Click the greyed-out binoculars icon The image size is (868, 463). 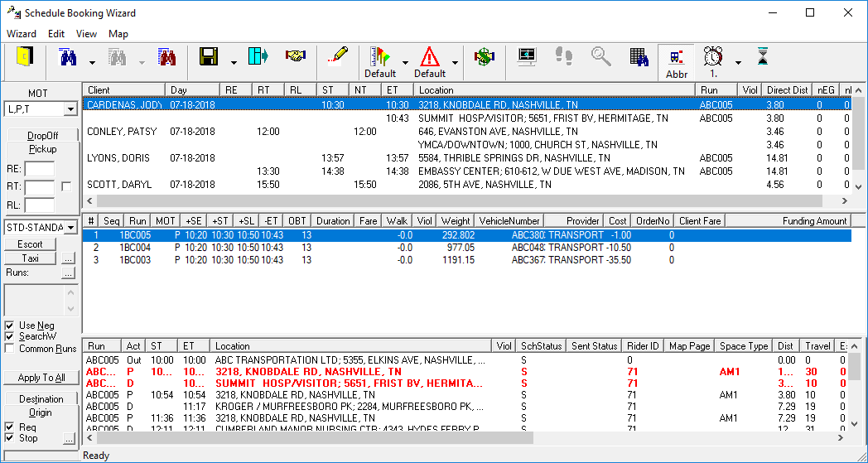pyautogui.click(x=118, y=57)
